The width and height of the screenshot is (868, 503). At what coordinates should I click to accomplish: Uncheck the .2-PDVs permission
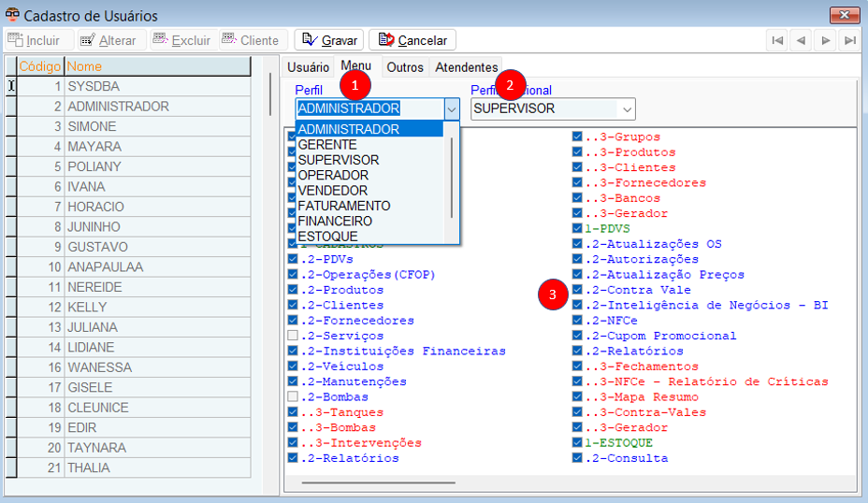click(x=293, y=259)
